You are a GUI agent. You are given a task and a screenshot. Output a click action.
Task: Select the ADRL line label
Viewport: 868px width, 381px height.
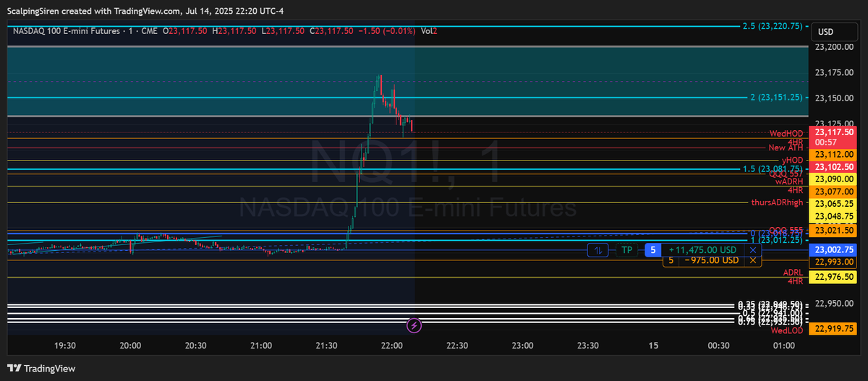[793, 273]
